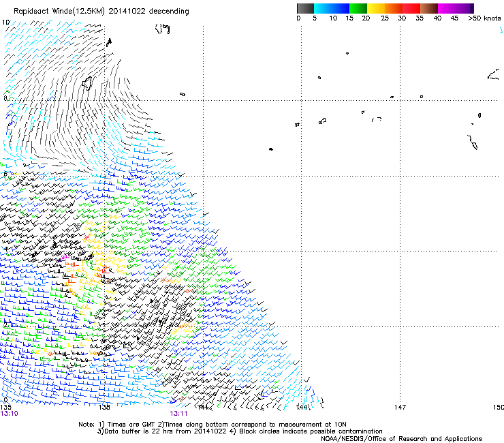This screenshot has height=443, width=504.
Task: Click the '13:11' time label
Action: pyautogui.click(x=178, y=414)
